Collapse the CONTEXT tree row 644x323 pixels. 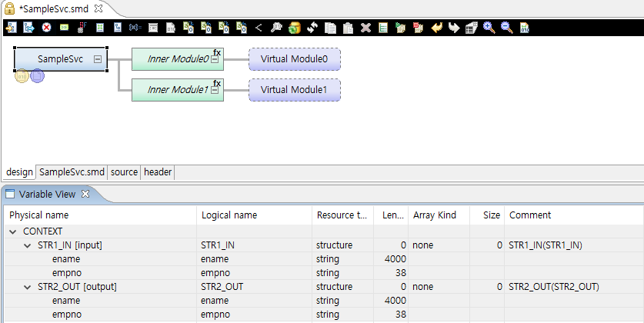[13, 231]
